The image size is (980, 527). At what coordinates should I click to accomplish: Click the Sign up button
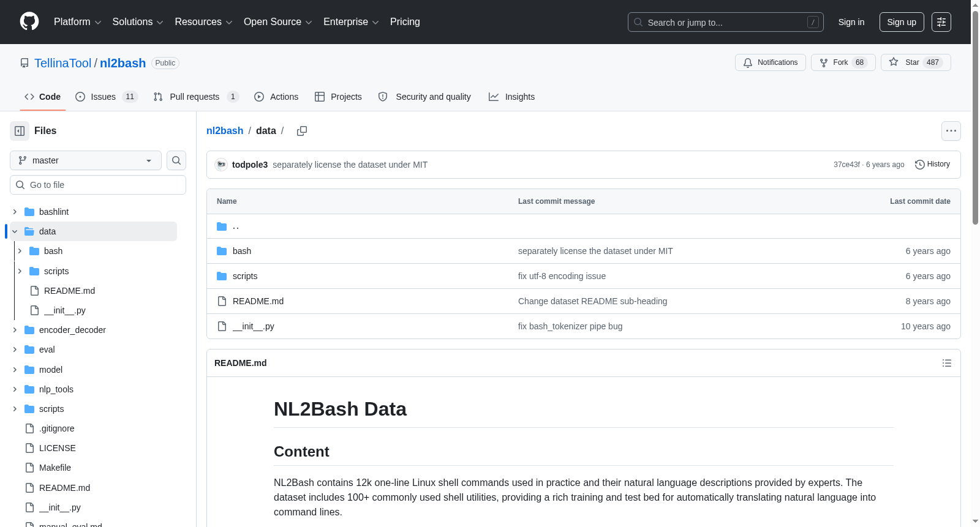click(902, 22)
